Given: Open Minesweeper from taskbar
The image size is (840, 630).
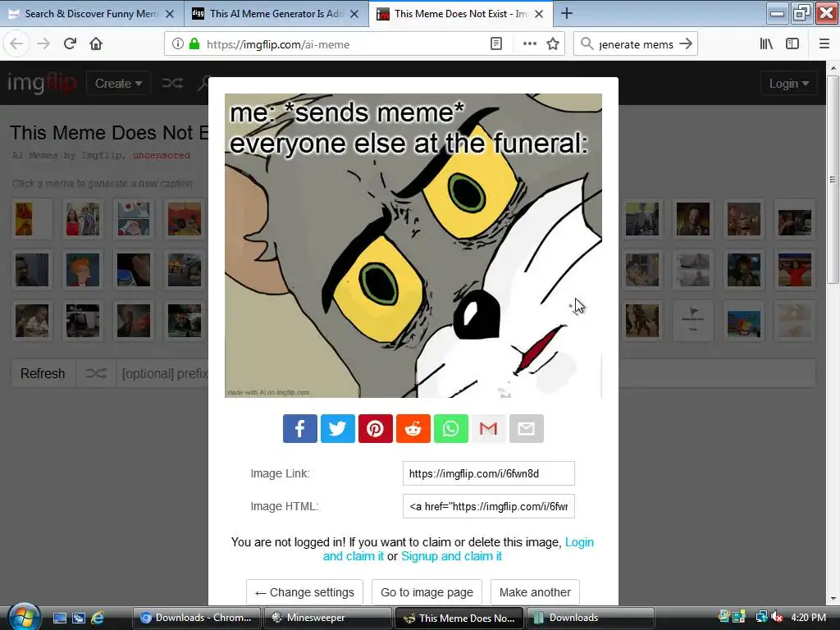Looking at the screenshot, I should coord(326,618).
